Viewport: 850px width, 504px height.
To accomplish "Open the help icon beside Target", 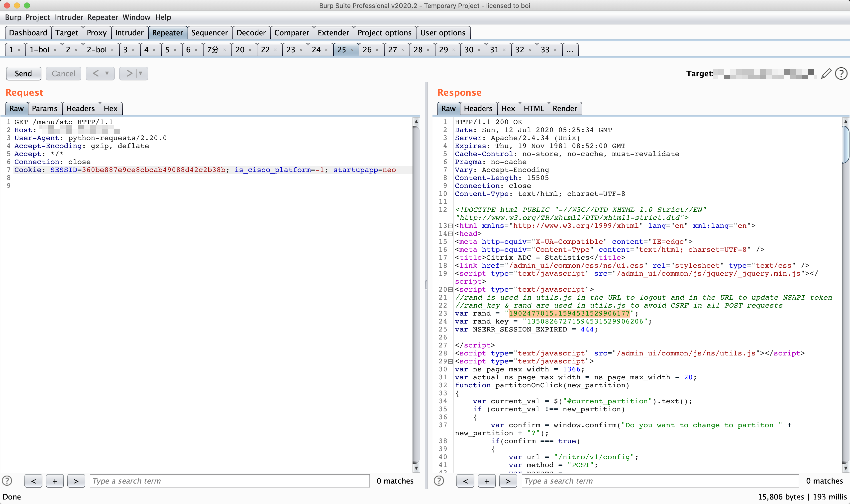I will click(x=841, y=74).
